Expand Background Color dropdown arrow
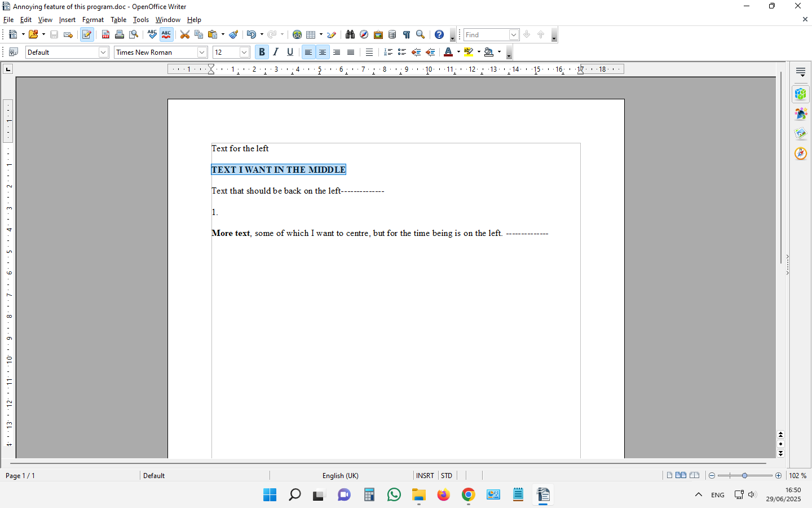 (x=499, y=52)
